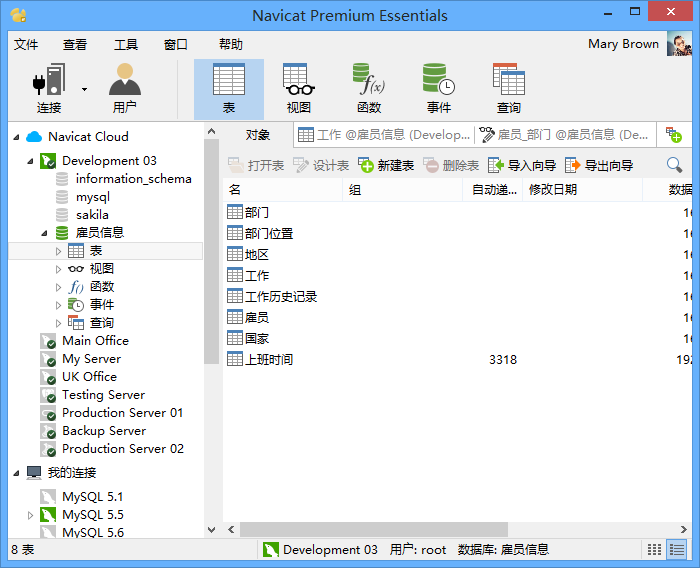Click the 删除表 button
The image size is (700, 568).
[451, 166]
